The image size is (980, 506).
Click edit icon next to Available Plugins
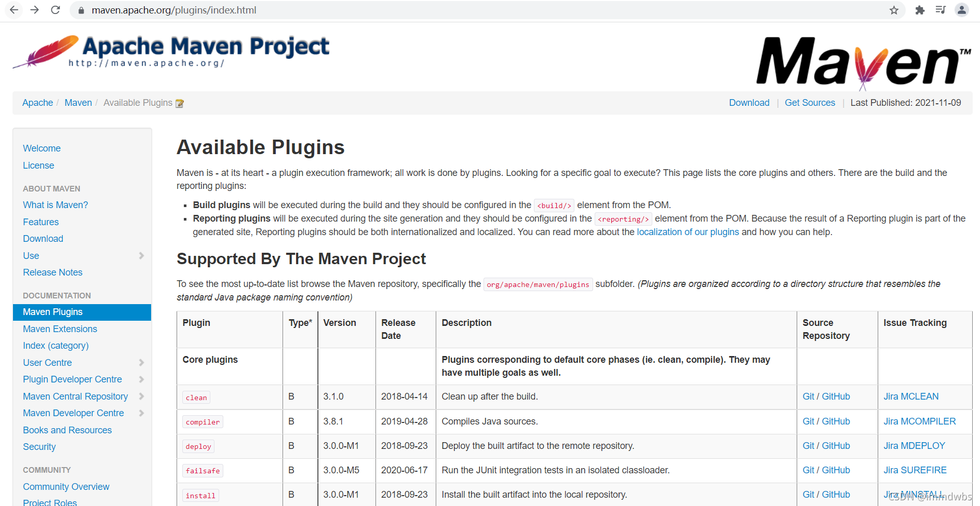click(x=180, y=103)
